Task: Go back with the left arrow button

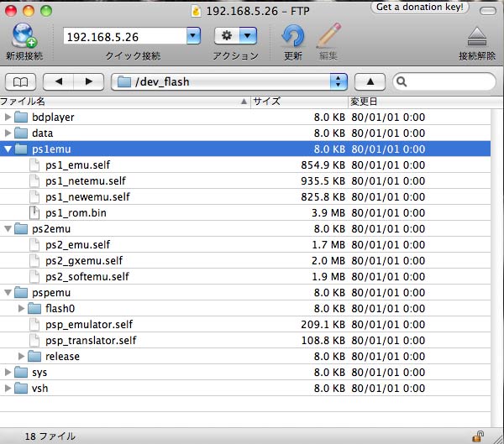Action: [58, 82]
